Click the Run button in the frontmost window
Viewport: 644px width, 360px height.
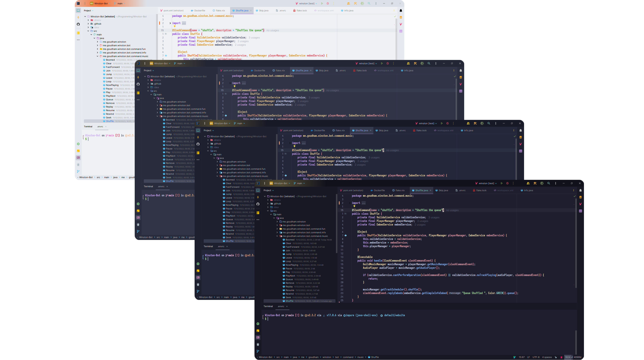pos(502,183)
